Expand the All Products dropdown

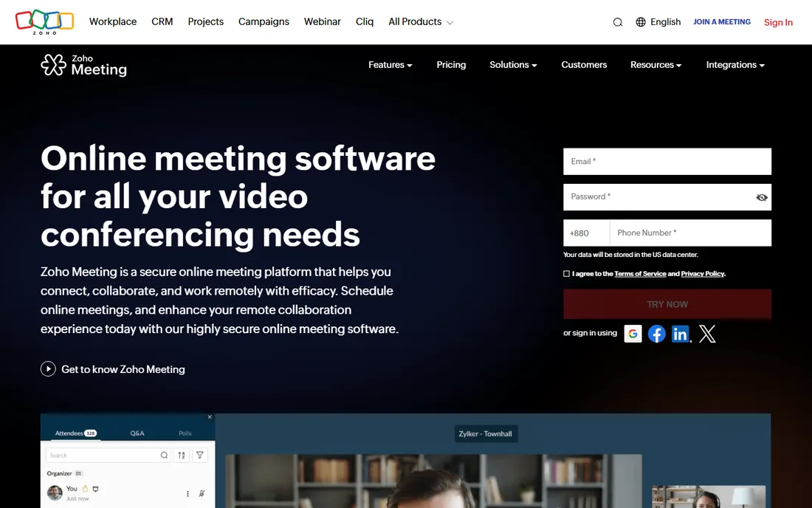tap(421, 21)
